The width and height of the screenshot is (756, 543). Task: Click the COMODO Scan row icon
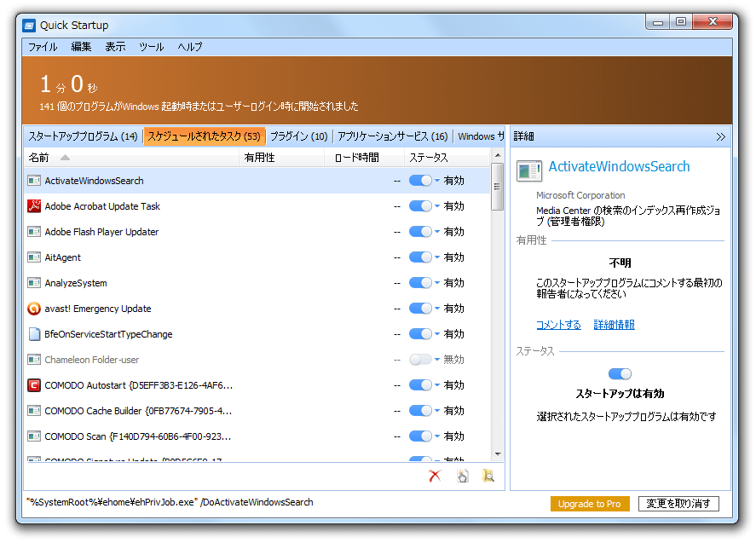point(34,436)
